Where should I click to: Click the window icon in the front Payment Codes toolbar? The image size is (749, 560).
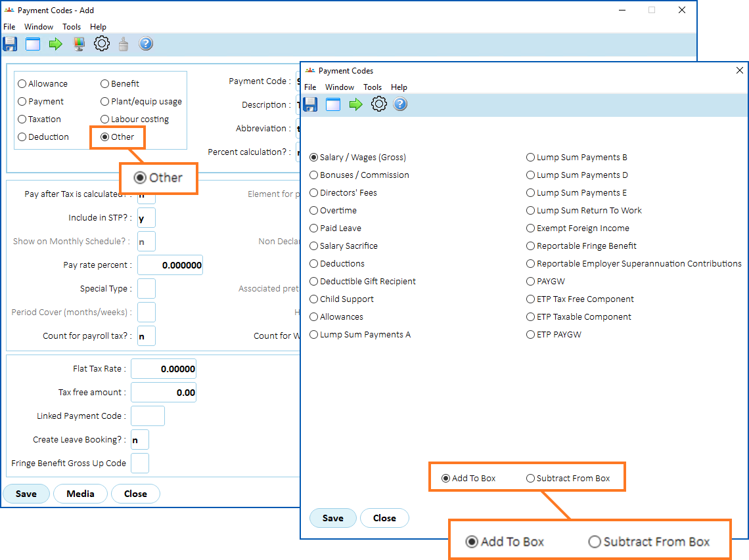[333, 104]
